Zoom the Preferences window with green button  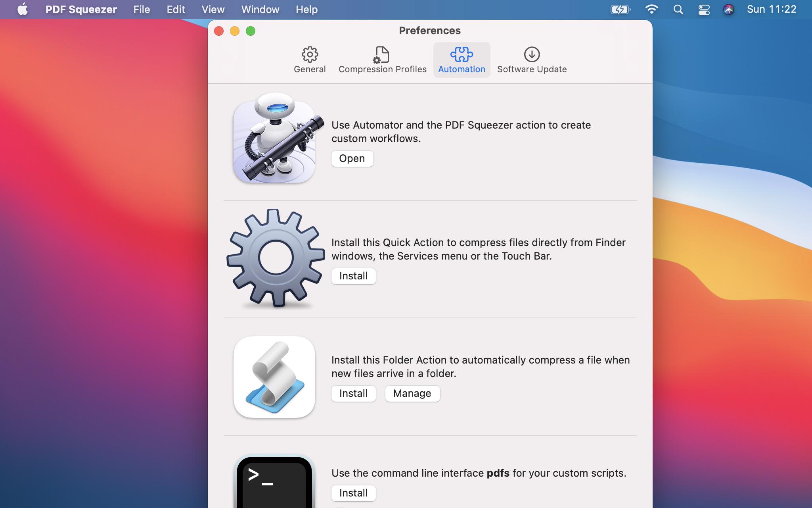click(251, 31)
